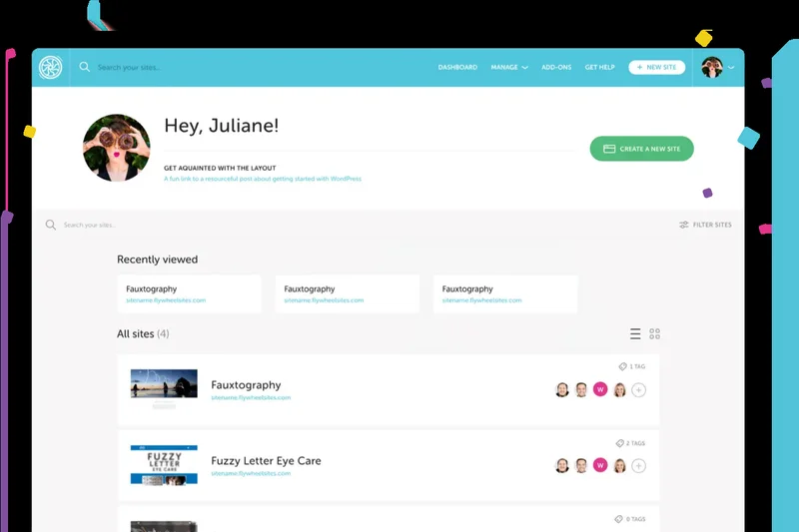
Task: Click sitename link in first recently viewed card
Action: pos(166,300)
